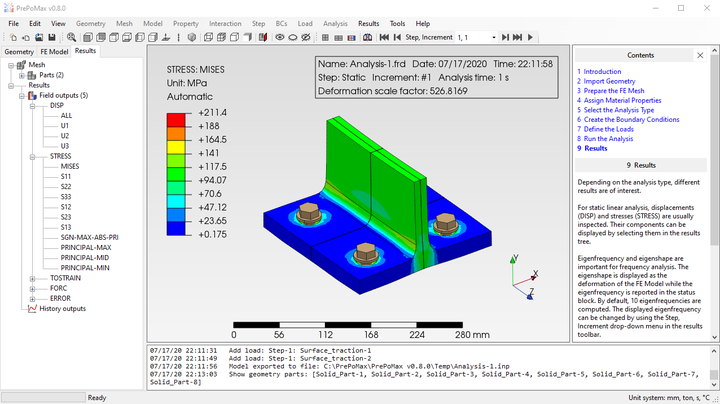
Task: Click the New file toolbar icon
Action: tap(13, 37)
